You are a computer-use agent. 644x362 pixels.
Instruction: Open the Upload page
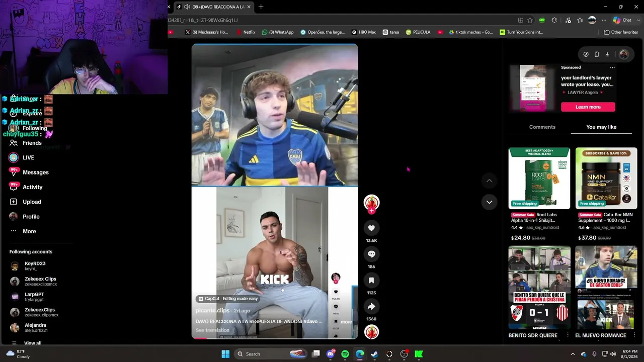click(32, 202)
